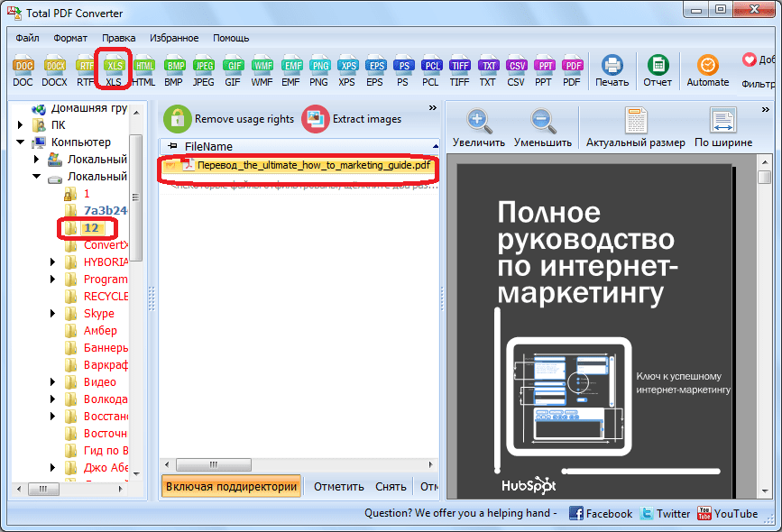782x532 pixels.
Task: Collapse the Компьютер tree node
Action: (20, 142)
